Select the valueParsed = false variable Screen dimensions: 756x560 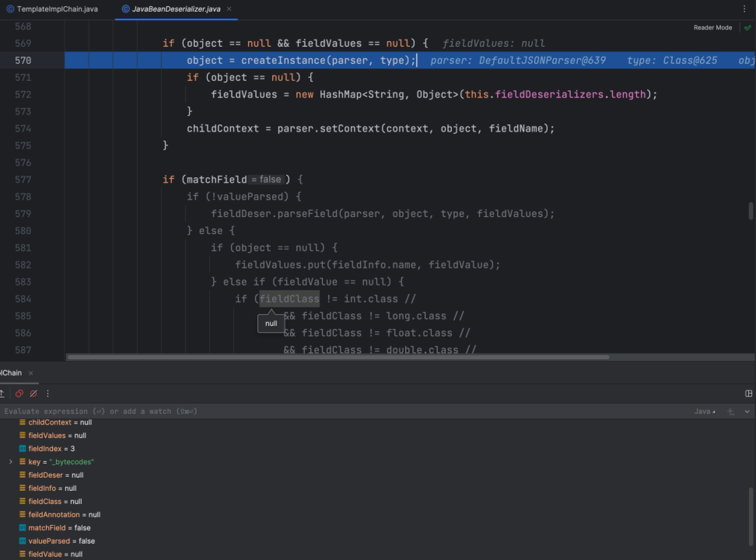point(61,541)
